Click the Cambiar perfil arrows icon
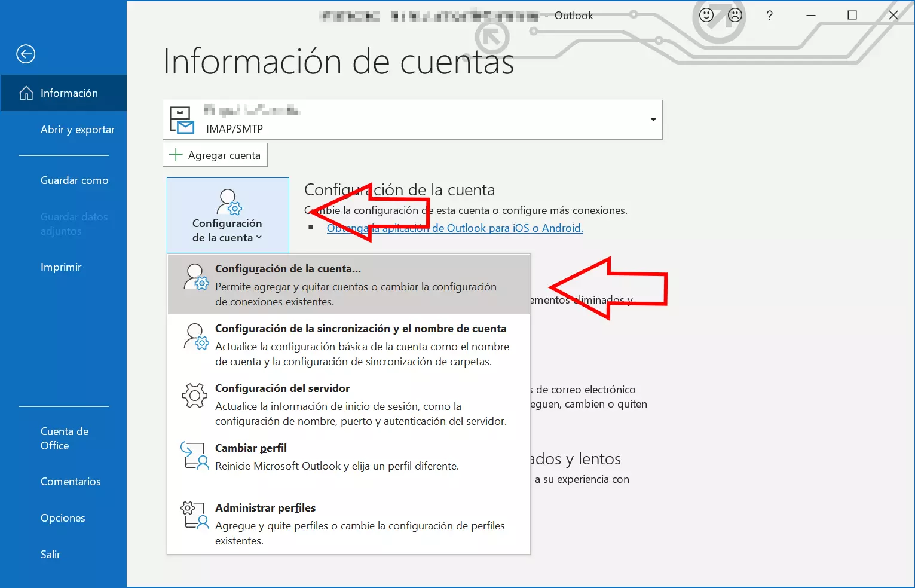Screen dimensions: 915x588 tap(194, 456)
